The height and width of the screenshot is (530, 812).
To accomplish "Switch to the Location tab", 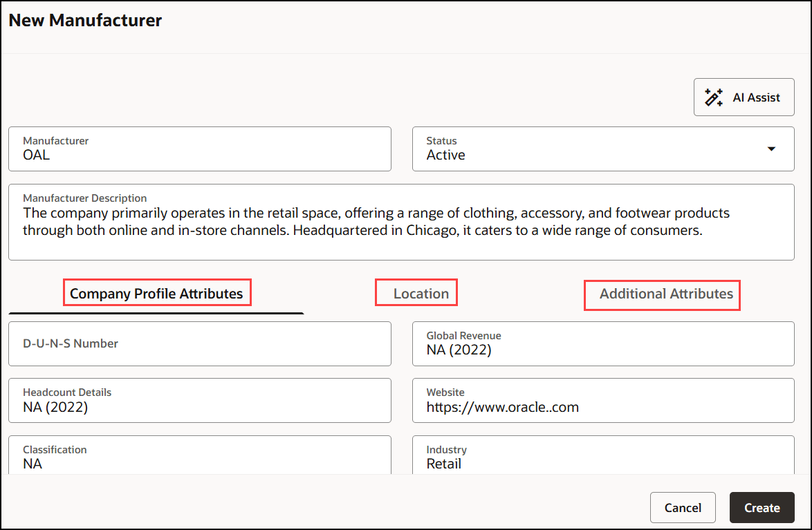I will pos(416,292).
